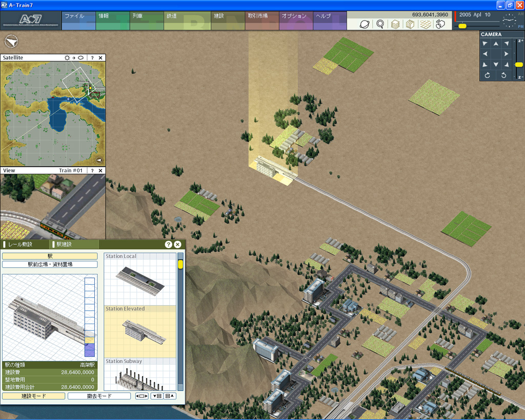Click the horizontal resize icon in the construction panel

tap(142, 396)
